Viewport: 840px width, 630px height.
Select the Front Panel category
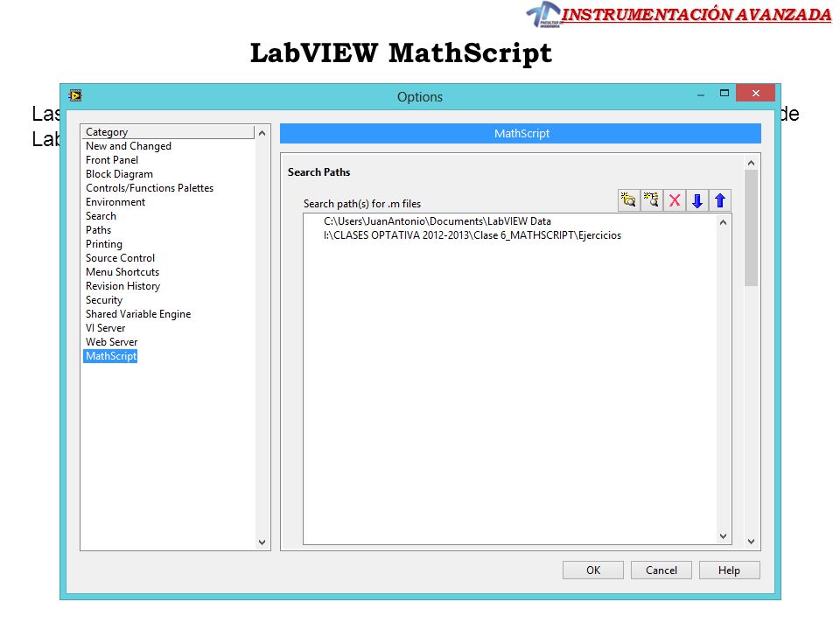click(112, 159)
